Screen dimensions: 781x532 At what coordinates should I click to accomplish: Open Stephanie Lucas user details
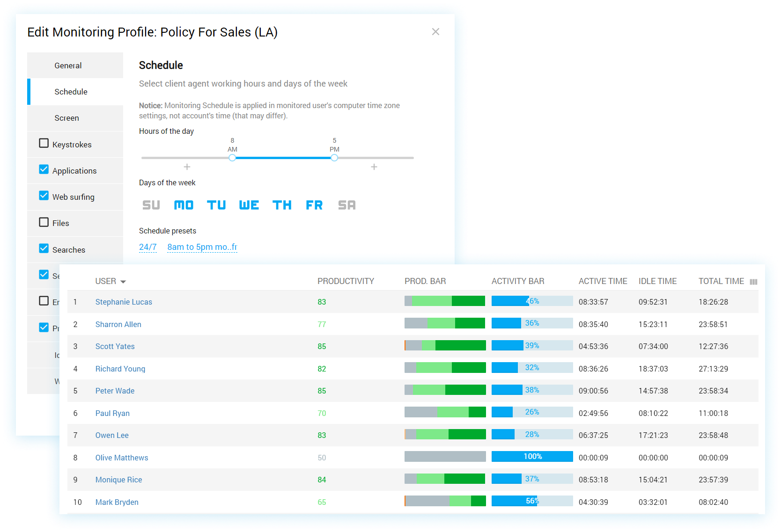click(x=124, y=302)
